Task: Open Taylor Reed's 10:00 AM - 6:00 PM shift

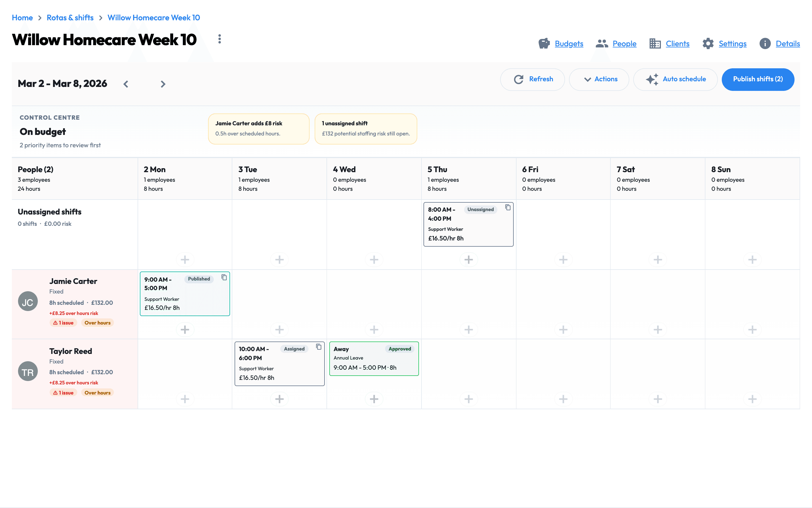Action: coord(279,364)
